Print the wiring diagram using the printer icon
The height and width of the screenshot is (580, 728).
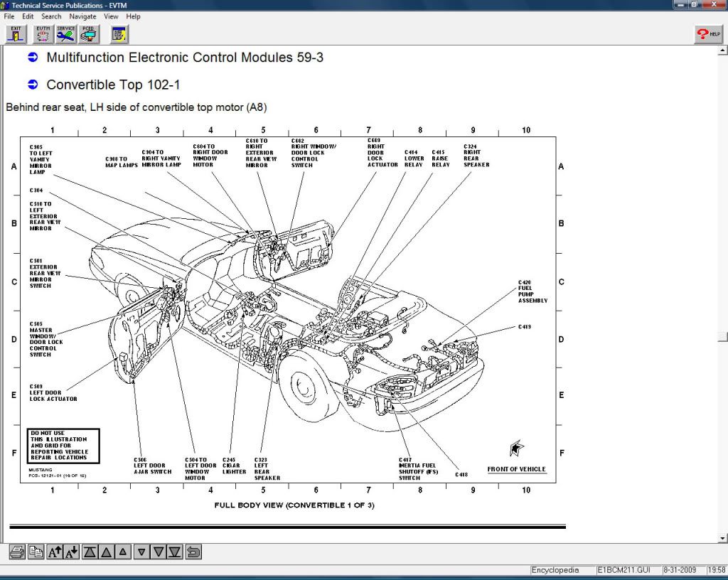tap(17, 552)
